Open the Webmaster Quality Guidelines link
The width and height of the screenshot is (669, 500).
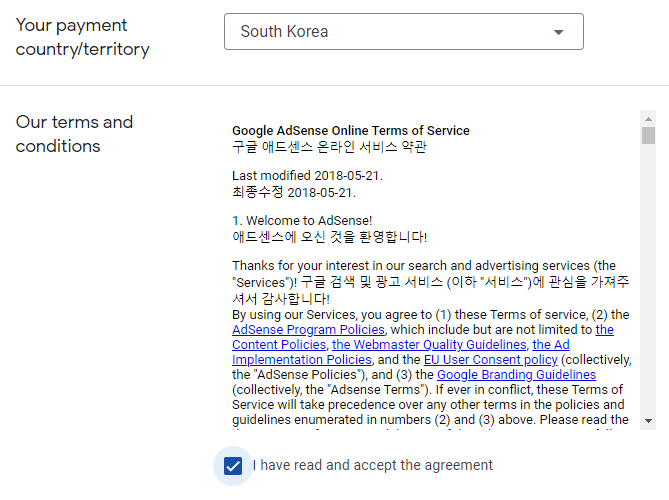click(429, 345)
